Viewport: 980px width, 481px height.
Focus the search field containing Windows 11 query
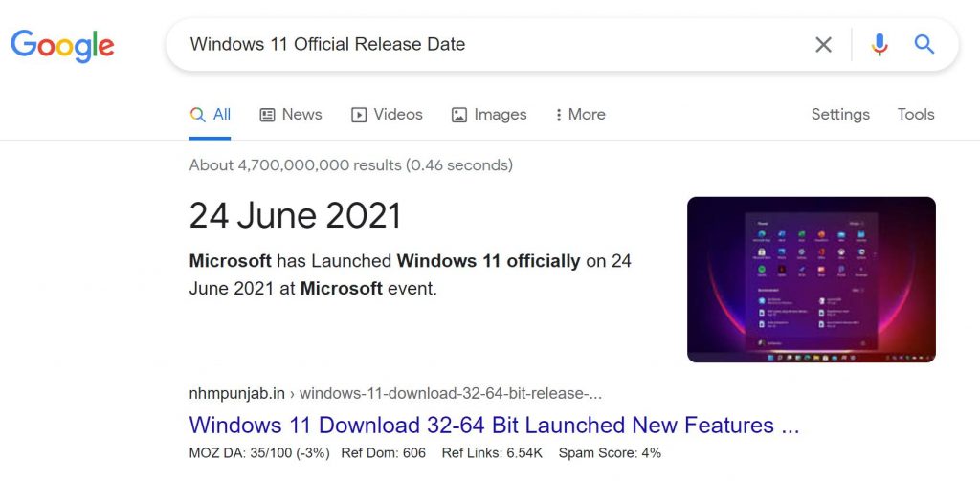[x=479, y=44]
